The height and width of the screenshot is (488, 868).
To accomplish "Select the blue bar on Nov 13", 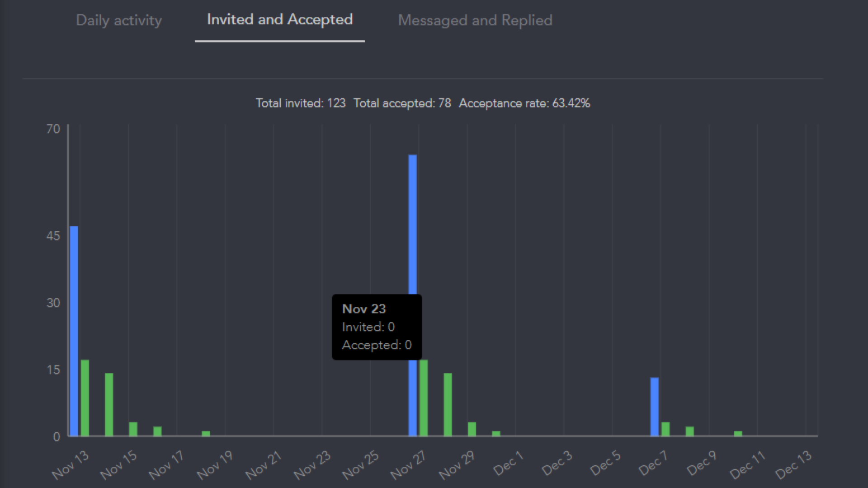I will click(x=73, y=330).
